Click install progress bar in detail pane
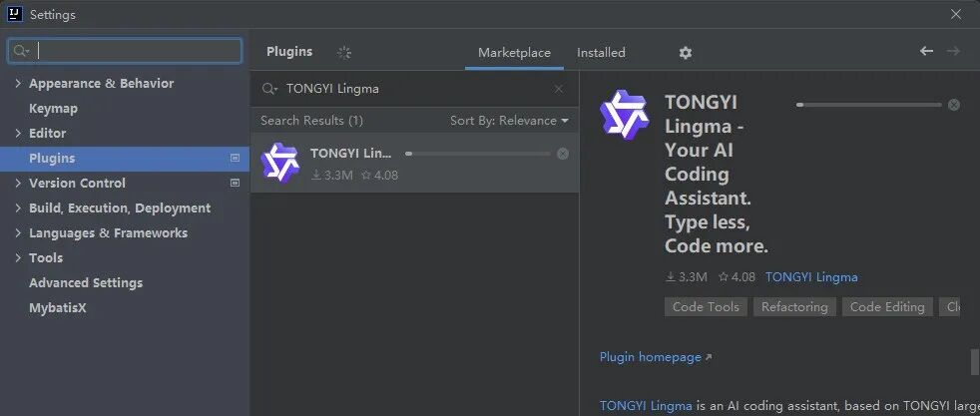This screenshot has height=416, width=980. pyautogui.click(x=869, y=105)
